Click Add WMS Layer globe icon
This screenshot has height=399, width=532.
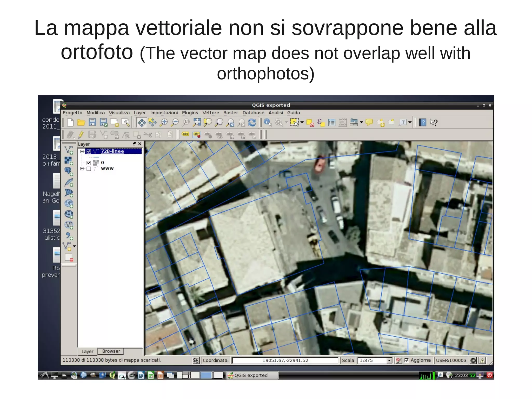point(69,203)
